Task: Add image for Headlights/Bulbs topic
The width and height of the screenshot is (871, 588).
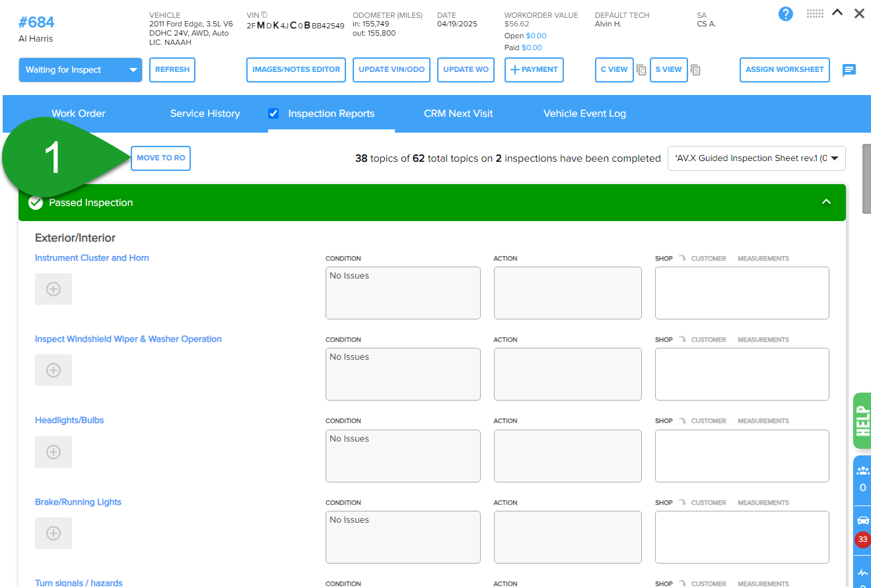Action: click(x=53, y=452)
